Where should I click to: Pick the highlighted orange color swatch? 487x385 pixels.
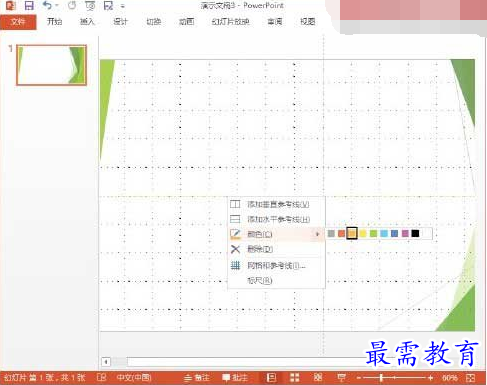352,233
